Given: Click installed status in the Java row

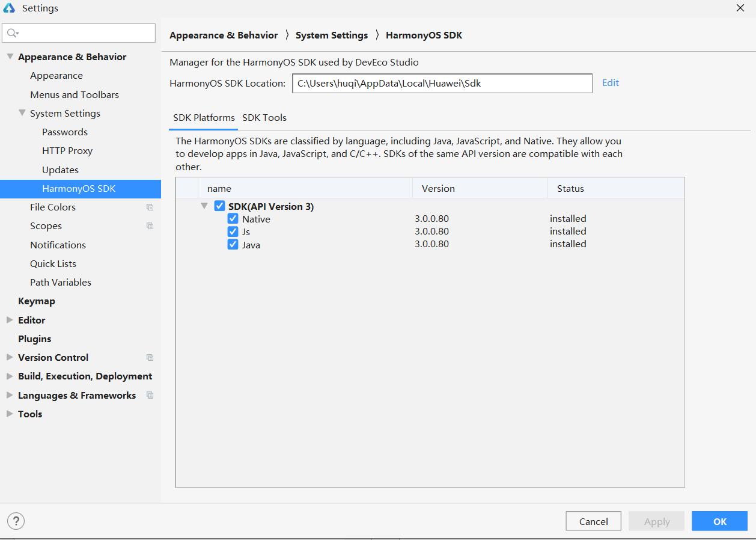Looking at the screenshot, I should (x=568, y=244).
